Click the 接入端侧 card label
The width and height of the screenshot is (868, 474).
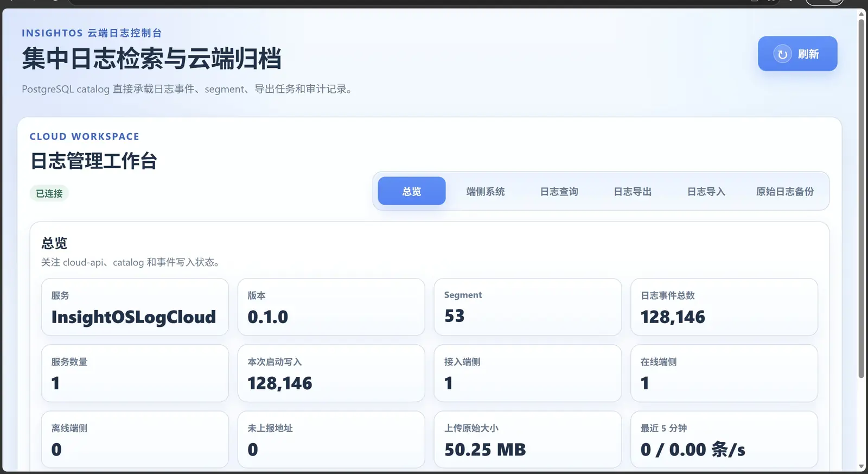coord(462,362)
